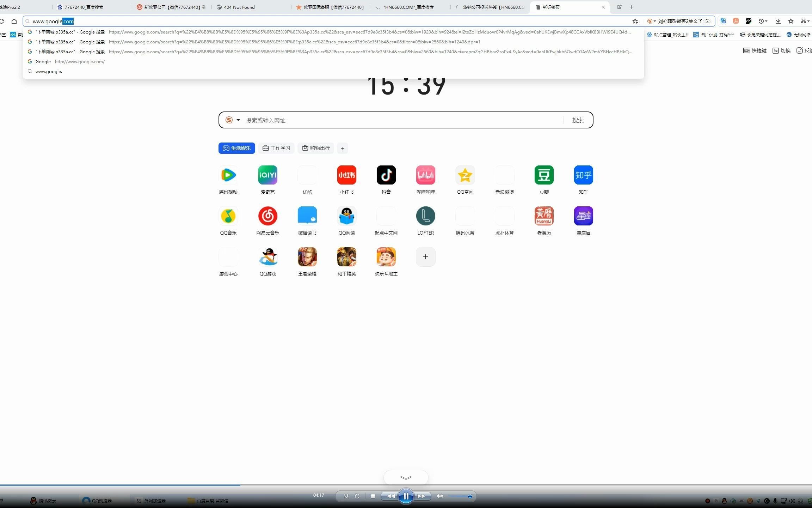Open the 微信读书 shortcut

[x=307, y=216]
